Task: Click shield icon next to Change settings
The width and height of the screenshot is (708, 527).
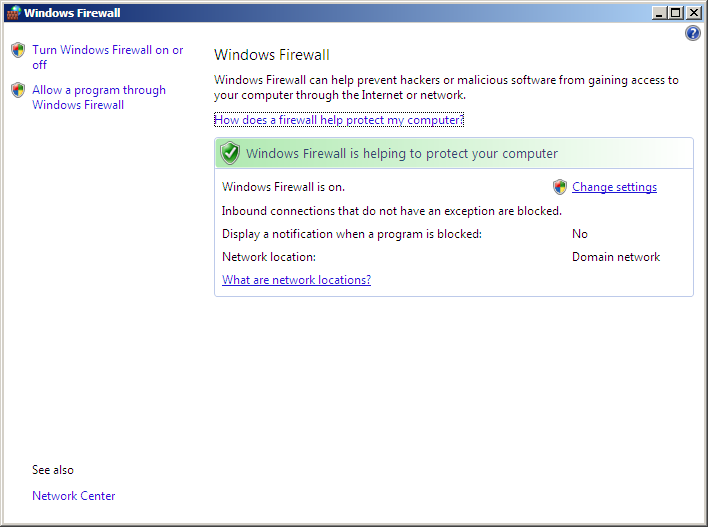Action: tap(559, 187)
